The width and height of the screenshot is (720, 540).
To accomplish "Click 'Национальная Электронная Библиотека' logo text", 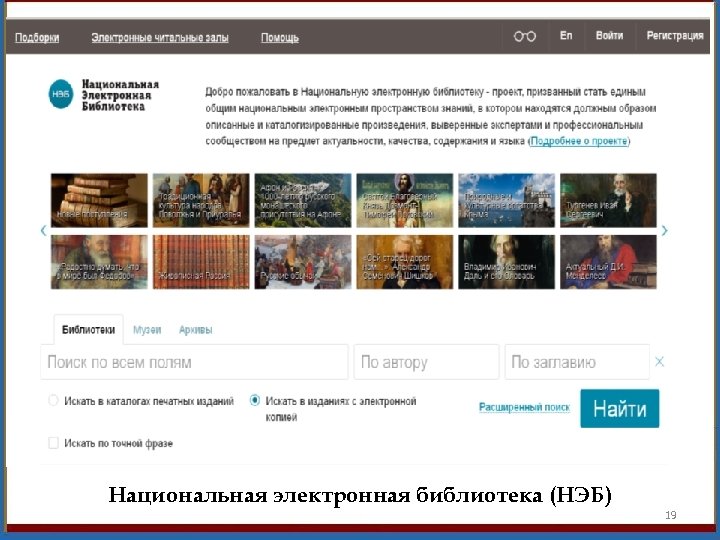I will (x=120, y=95).
